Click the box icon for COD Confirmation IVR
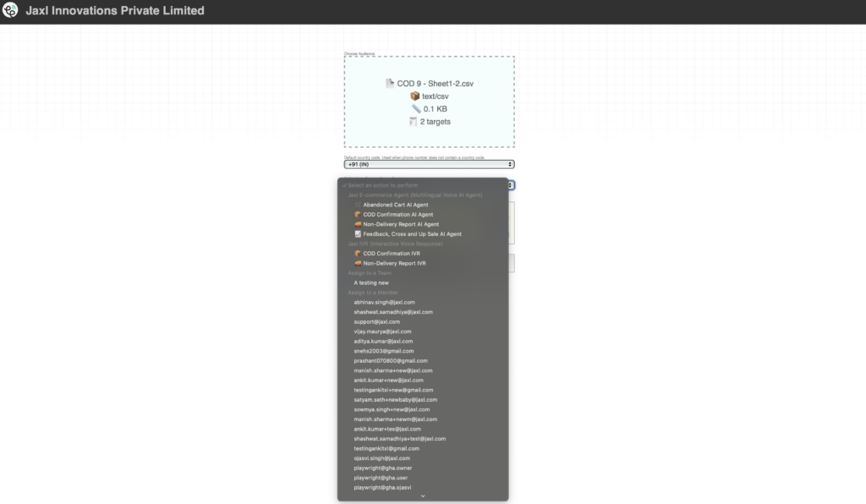The height and width of the screenshot is (504, 866). click(358, 254)
